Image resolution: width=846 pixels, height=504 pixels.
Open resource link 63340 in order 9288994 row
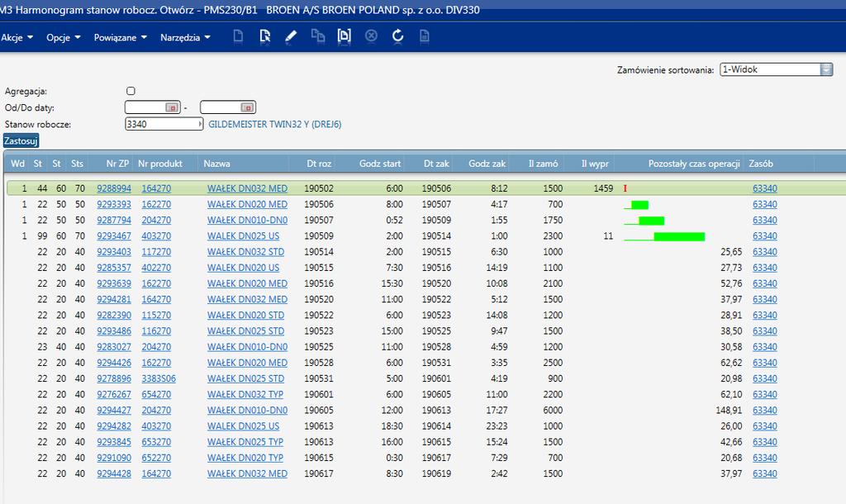(x=765, y=188)
